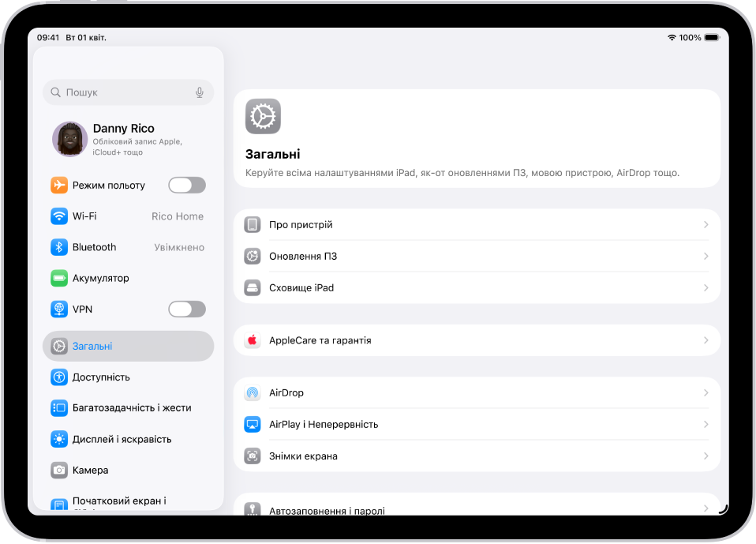Click the Загальні heading title
This screenshot has height=544, width=756.
(272, 154)
